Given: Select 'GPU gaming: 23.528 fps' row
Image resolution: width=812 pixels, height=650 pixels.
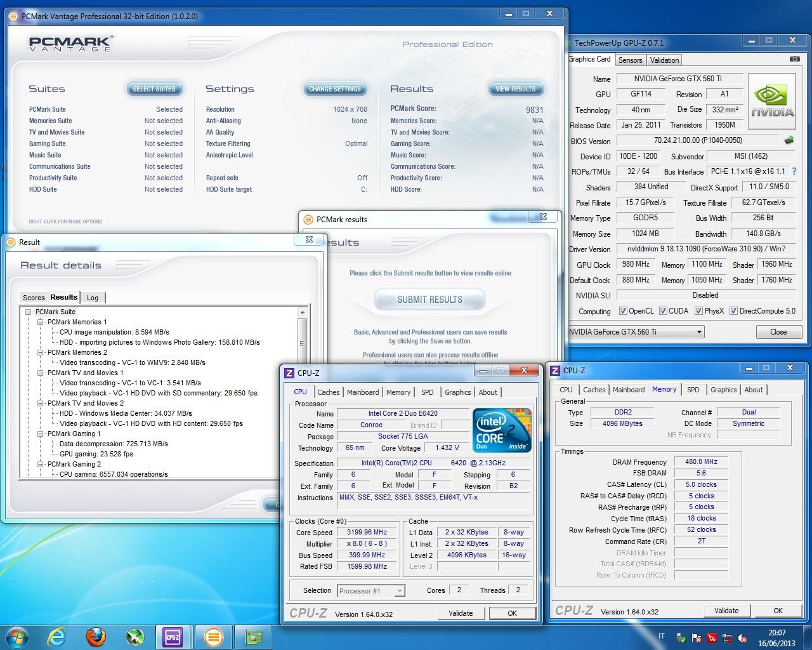Looking at the screenshot, I should point(96,454).
